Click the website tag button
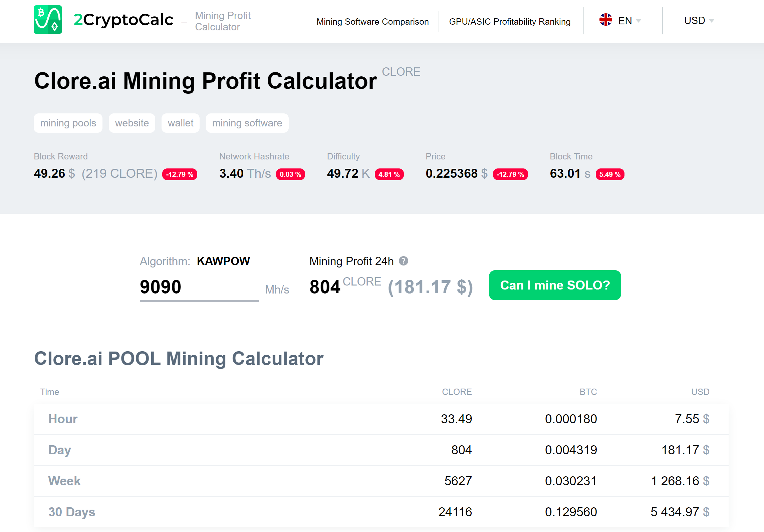764x532 pixels. [x=132, y=122]
